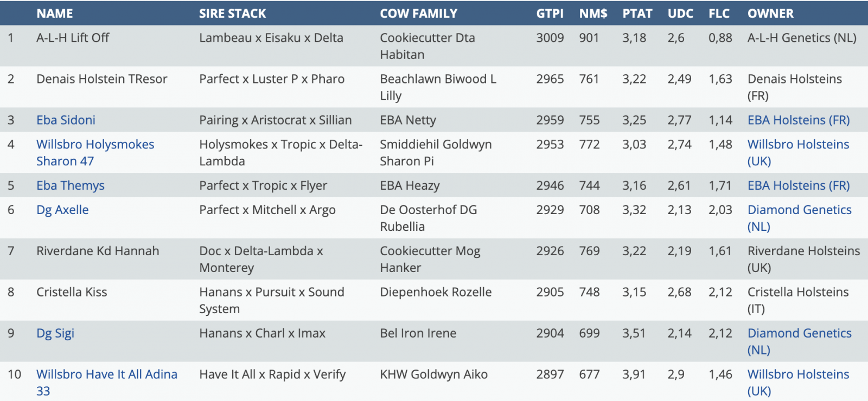
Task: Click Willsbro Holsteins owner link in row 4
Action: pyautogui.click(x=798, y=145)
